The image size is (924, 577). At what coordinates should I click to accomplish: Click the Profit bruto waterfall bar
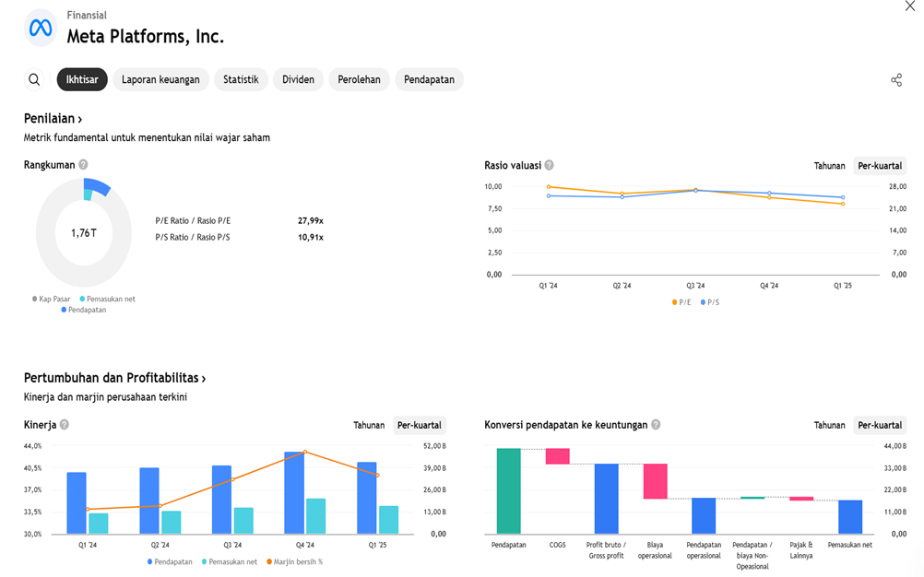coord(607,499)
